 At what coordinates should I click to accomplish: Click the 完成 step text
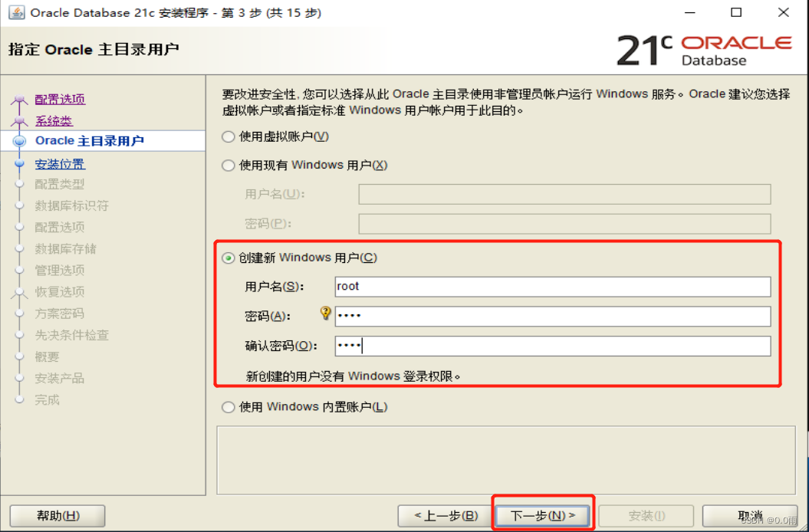[47, 400]
